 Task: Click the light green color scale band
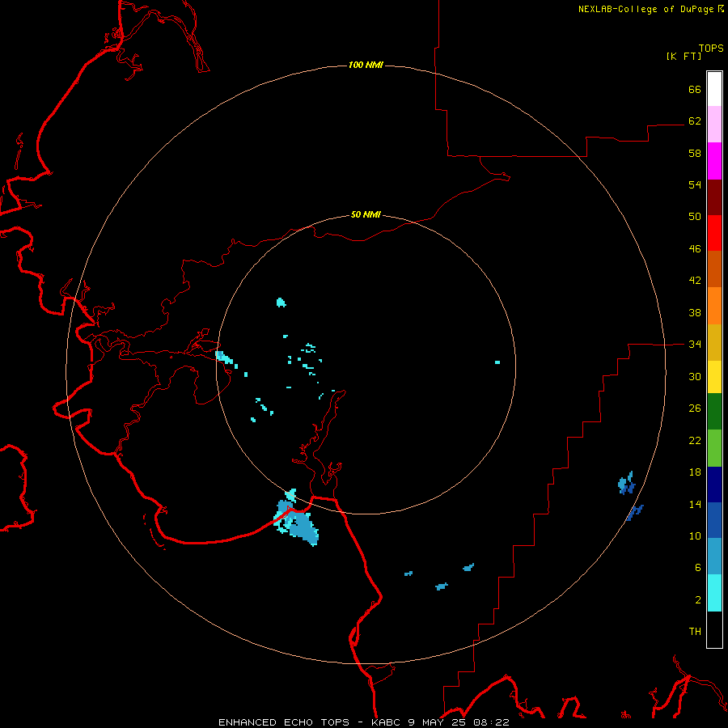[714, 448]
